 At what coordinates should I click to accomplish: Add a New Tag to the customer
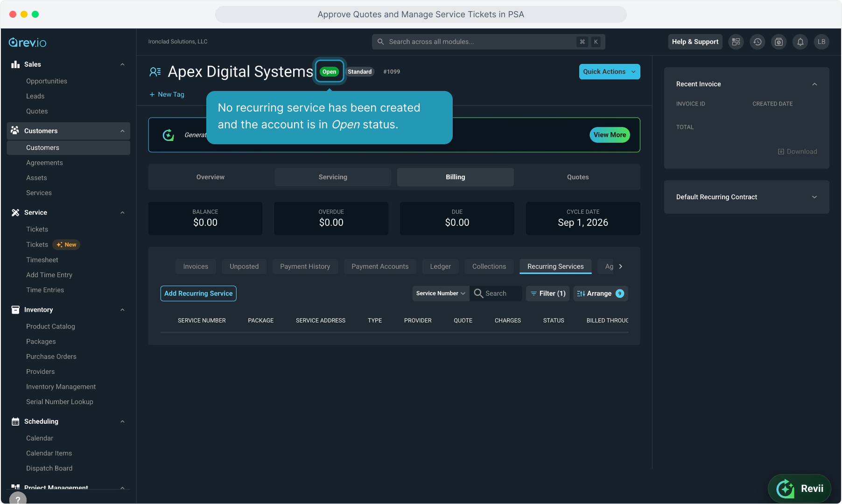(167, 94)
